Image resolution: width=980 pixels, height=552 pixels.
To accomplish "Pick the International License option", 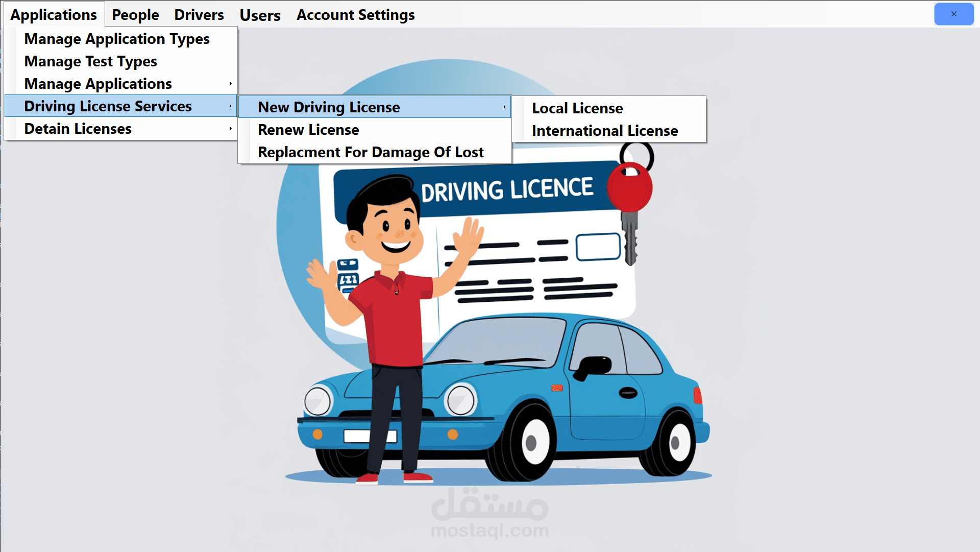I will [605, 131].
